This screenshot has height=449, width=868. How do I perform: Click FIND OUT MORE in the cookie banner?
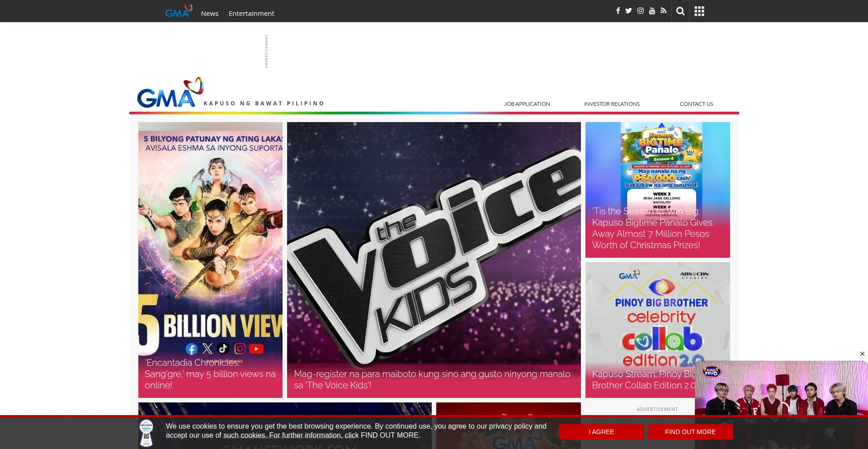pyautogui.click(x=690, y=432)
